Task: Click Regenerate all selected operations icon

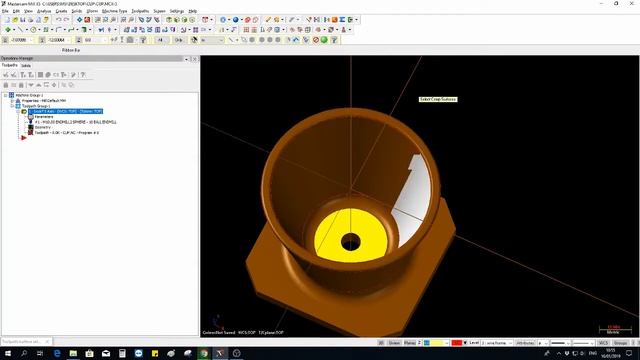Action: [x=23, y=75]
